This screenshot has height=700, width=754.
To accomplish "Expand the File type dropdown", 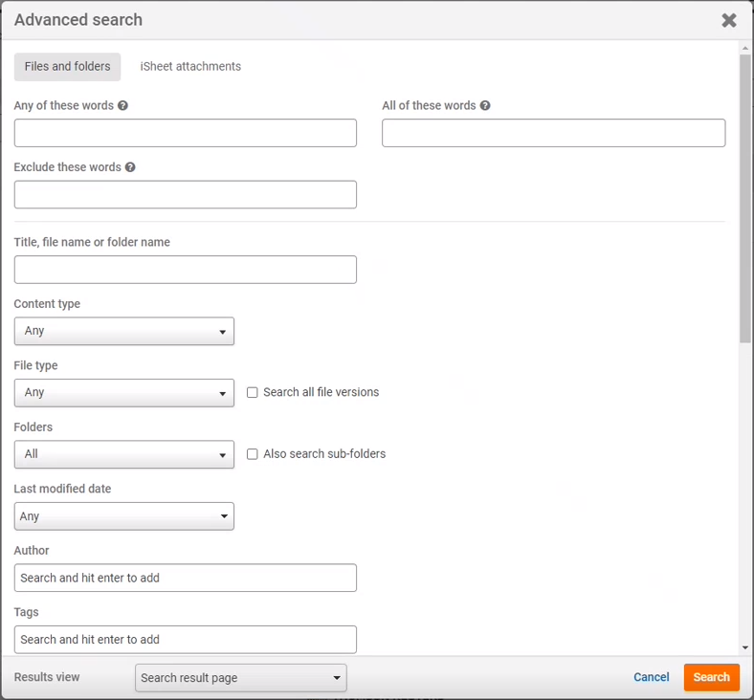I will coord(124,393).
